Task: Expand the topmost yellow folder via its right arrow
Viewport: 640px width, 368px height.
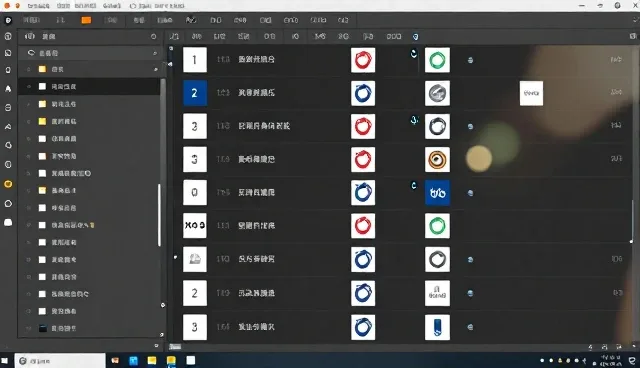Action: [x=156, y=69]
